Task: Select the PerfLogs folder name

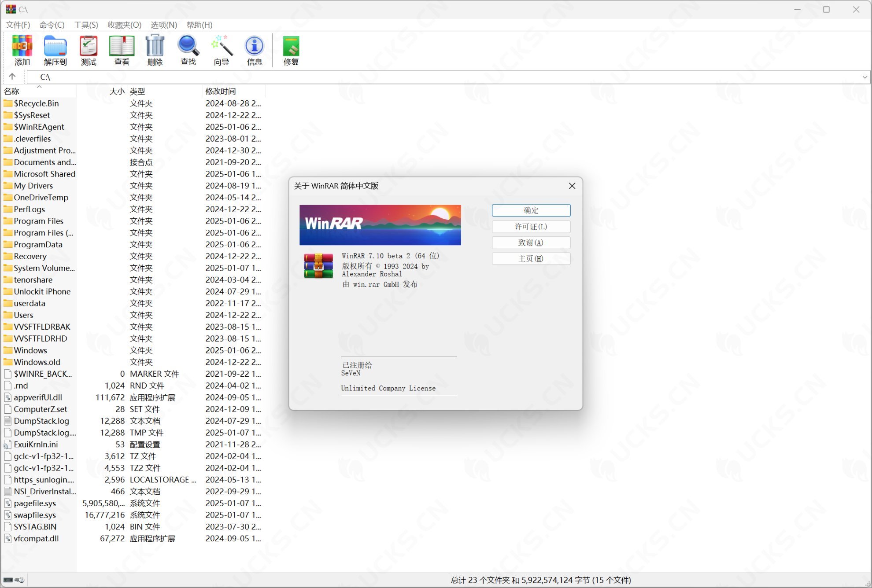Action: [30, 209]
